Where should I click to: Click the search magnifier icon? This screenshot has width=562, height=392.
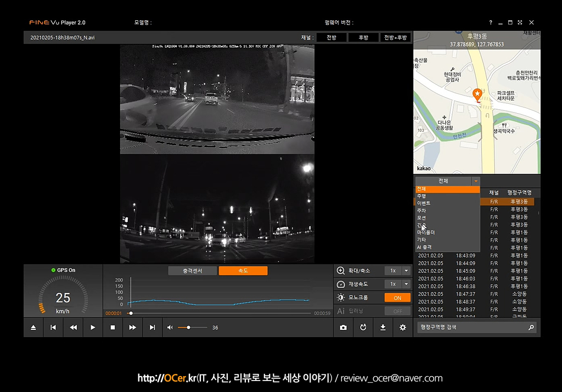531,327
